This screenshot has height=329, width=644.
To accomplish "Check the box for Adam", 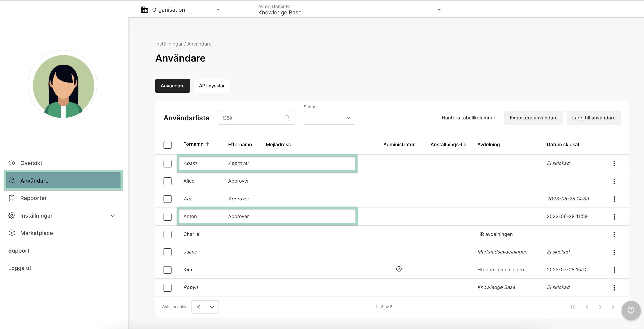I will click(167, 163).
